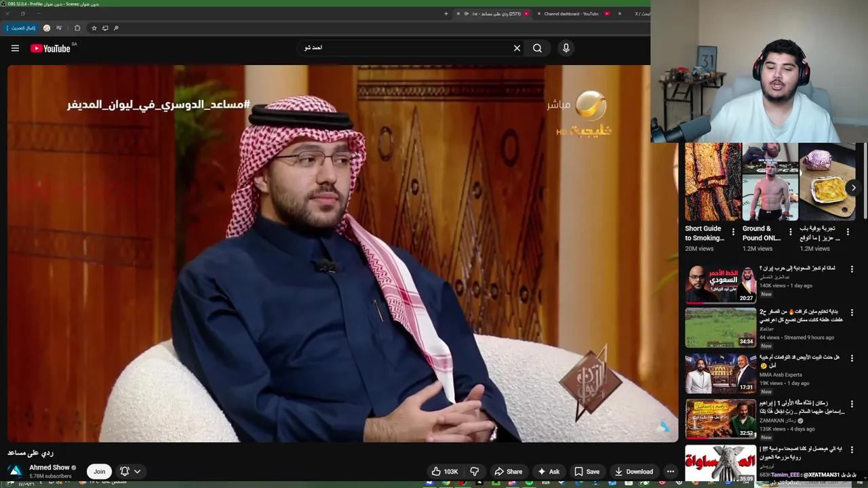The width and height of the screenshot is (868, 488).
Task: Click the video title ردي على مساعد
Action: pyautogui.click(x=31, y=453)
